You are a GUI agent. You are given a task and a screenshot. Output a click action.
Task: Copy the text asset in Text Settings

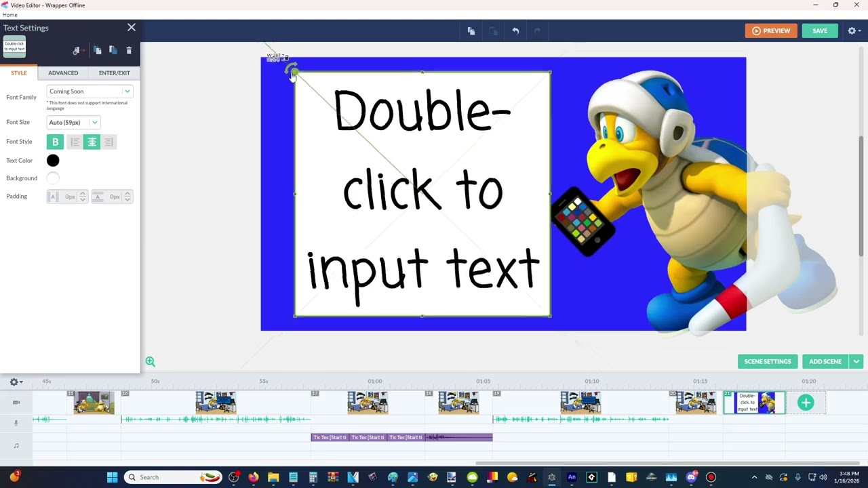tap(98, 50)
